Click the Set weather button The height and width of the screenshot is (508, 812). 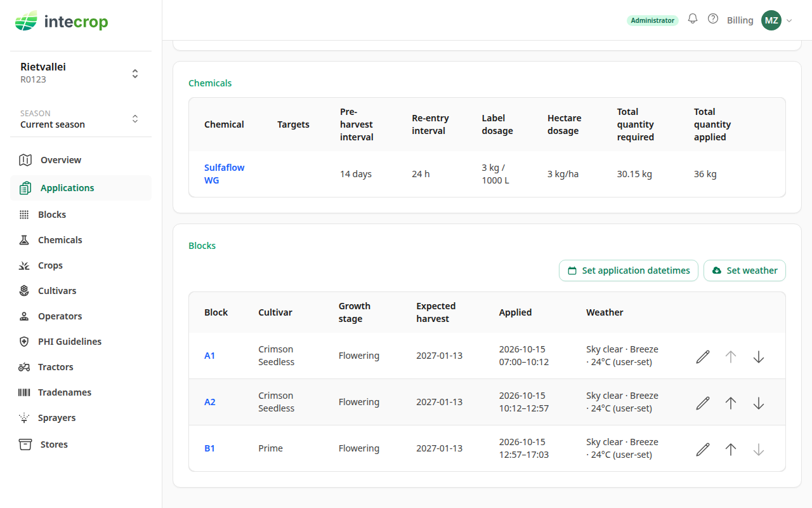pos(745,271)
